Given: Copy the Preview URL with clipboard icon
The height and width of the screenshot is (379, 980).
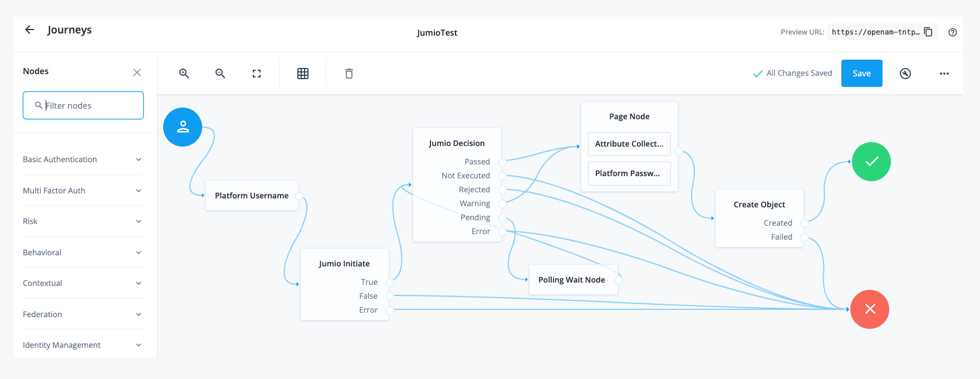Looking at the screenshot, I should tap(928, 32).
